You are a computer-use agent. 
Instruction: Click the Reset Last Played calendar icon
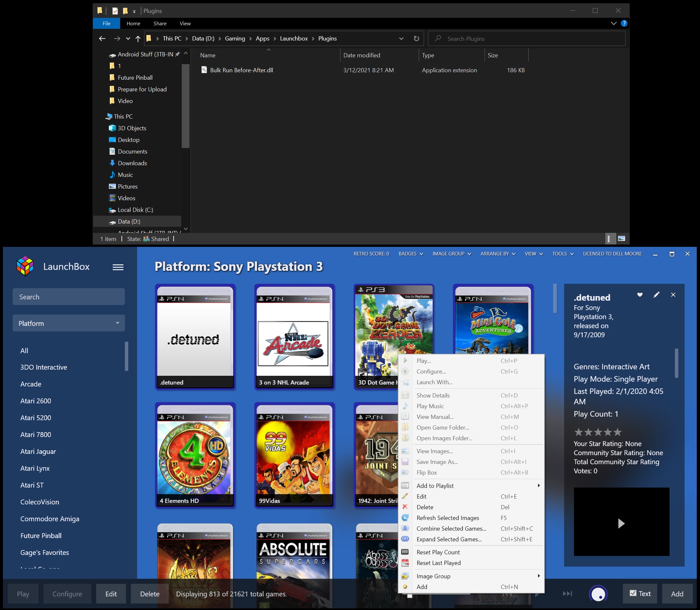click(x=405, y=563)
